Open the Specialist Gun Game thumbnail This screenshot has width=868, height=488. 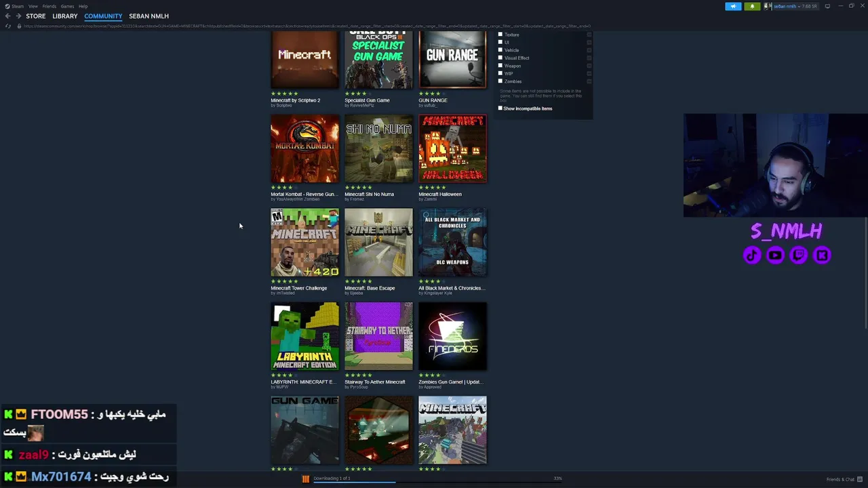(x=378, y=60)
